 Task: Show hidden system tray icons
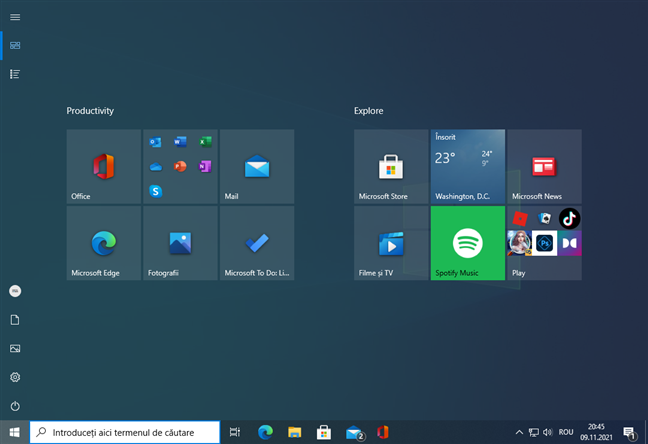(x=519, y=432)
